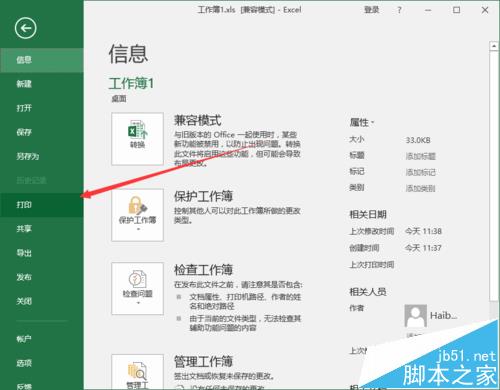This screenshot has width=500, height=390.
Task: Select 新建 in sidebar
Action: 42,84
